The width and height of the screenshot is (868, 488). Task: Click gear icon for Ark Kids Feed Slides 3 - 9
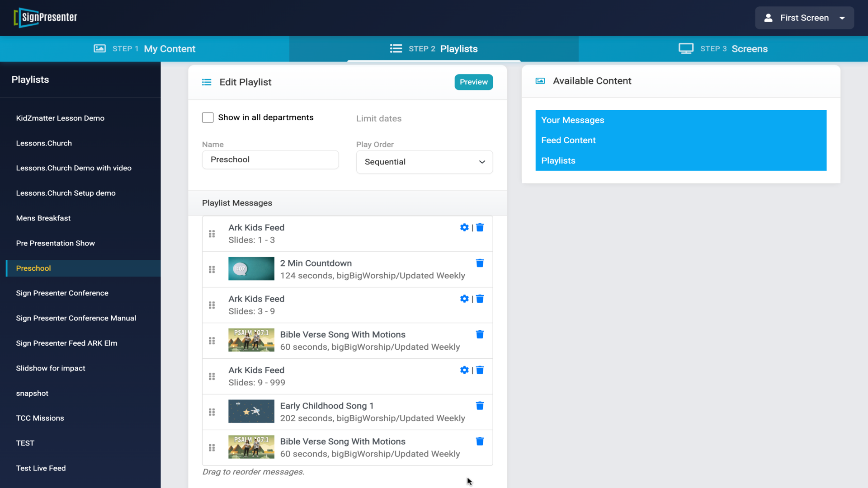(x=464, y=299)
